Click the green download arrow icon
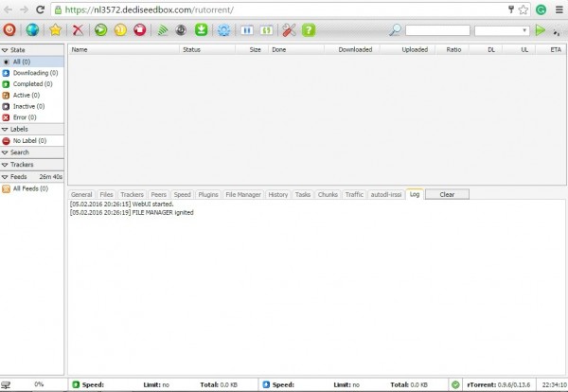Screen dimensions: 568x392 click(201, 29)
